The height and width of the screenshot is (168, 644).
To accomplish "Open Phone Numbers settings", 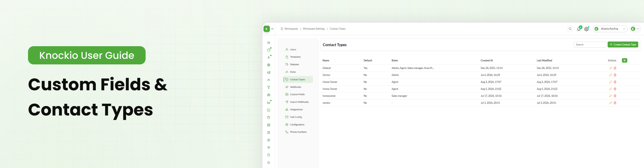I will (298, 132).
